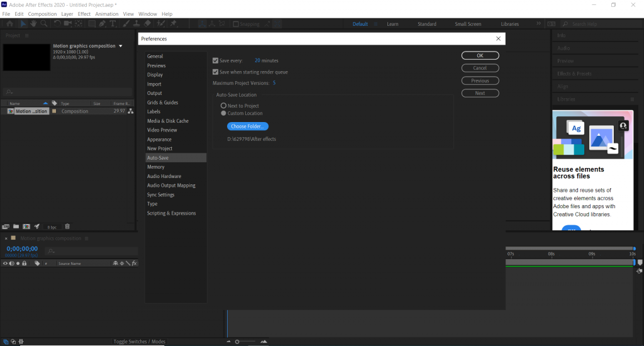Screen dimensions: 644x346
Task: Click the timeline zoom slider
Action: [x=237, y=342]
